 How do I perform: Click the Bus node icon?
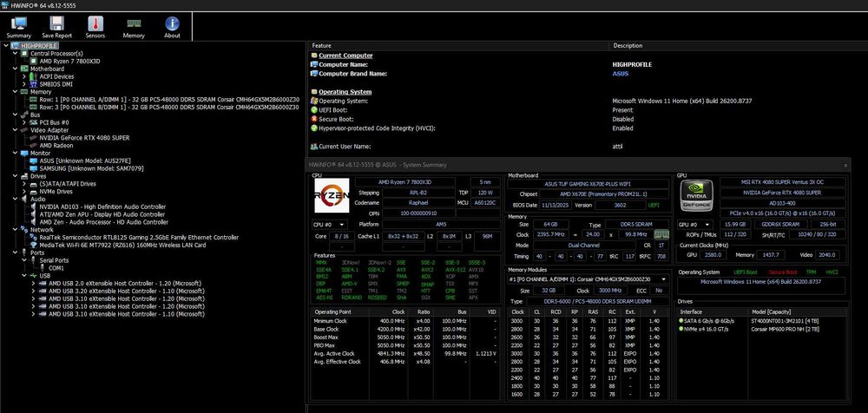pyautogui.click(x=24, y=115)
